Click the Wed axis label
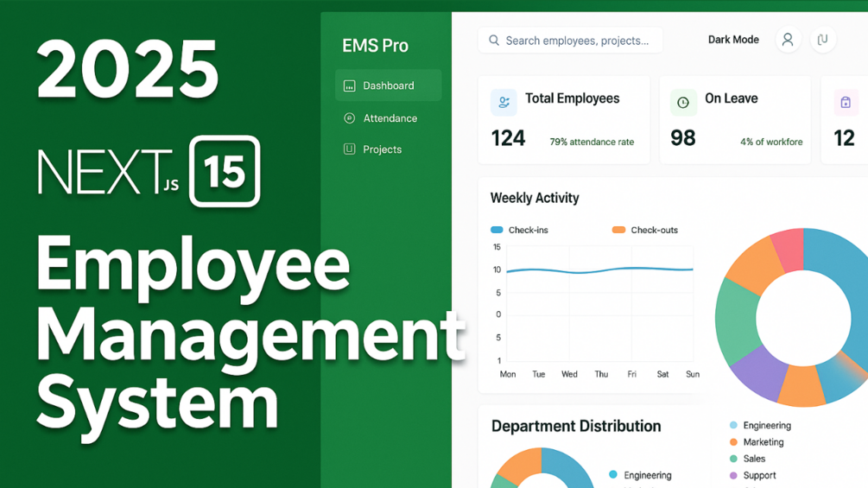The image size is (868, 488). point(569,375)
